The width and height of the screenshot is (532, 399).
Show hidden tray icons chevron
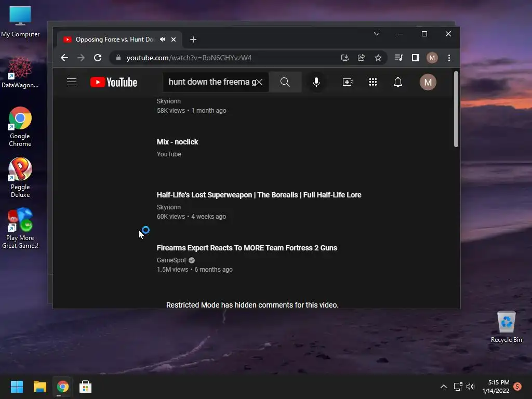click(444, 387)
